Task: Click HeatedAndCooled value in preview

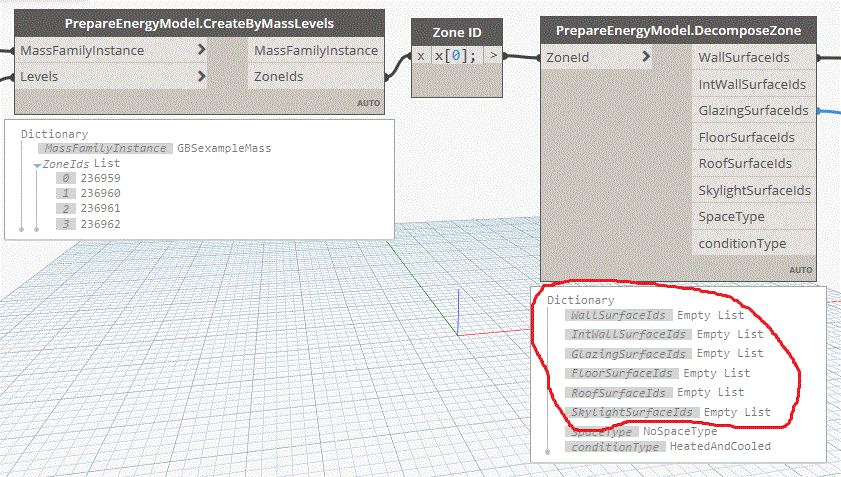Action: click(720, 446)
